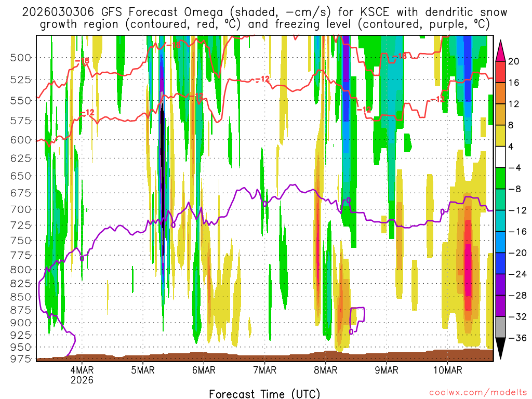Click the title line starting 'growth region'

click(x=264, y=24)
